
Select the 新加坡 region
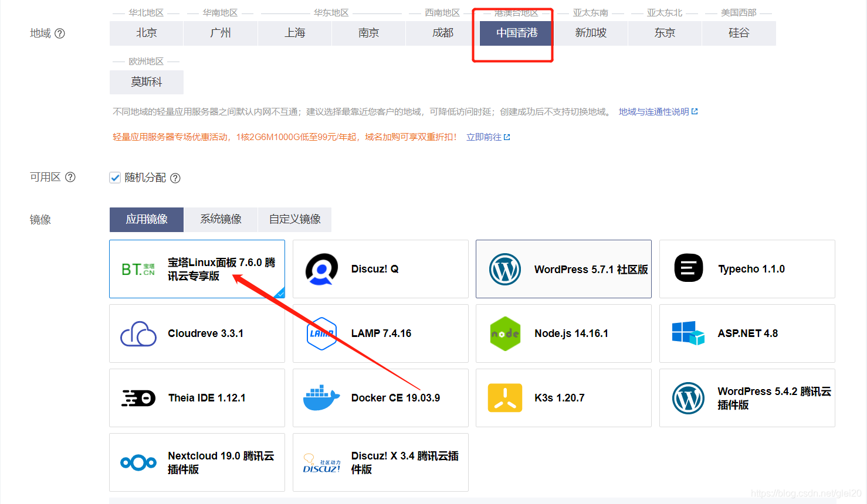[x=591, y=33]
